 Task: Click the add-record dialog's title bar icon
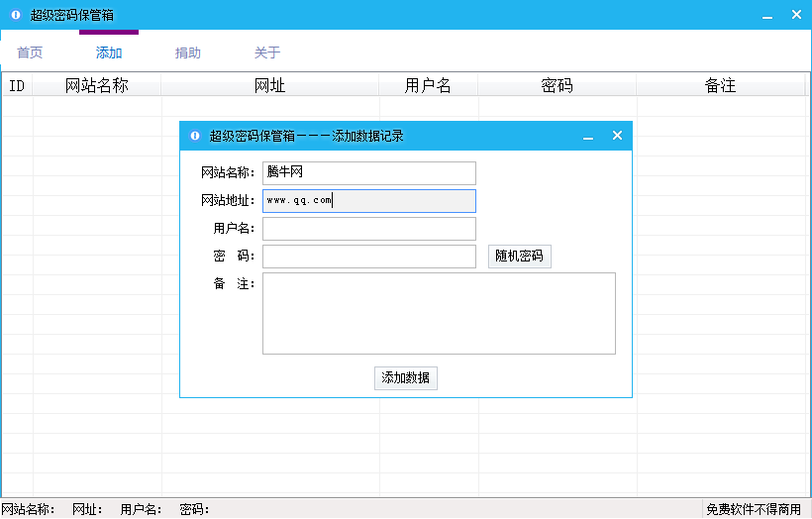click(x=195, y=136)
